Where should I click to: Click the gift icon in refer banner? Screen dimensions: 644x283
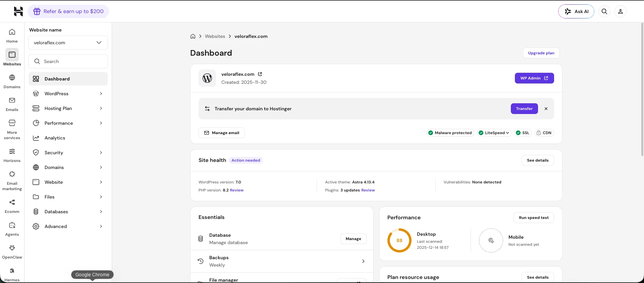tap(37, 11)
